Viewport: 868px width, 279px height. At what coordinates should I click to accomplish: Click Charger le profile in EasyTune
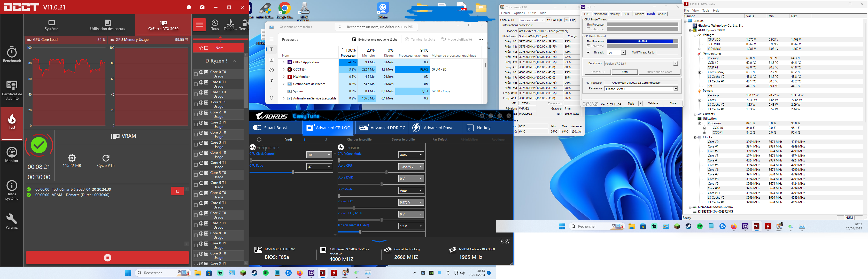coord(359,139)
